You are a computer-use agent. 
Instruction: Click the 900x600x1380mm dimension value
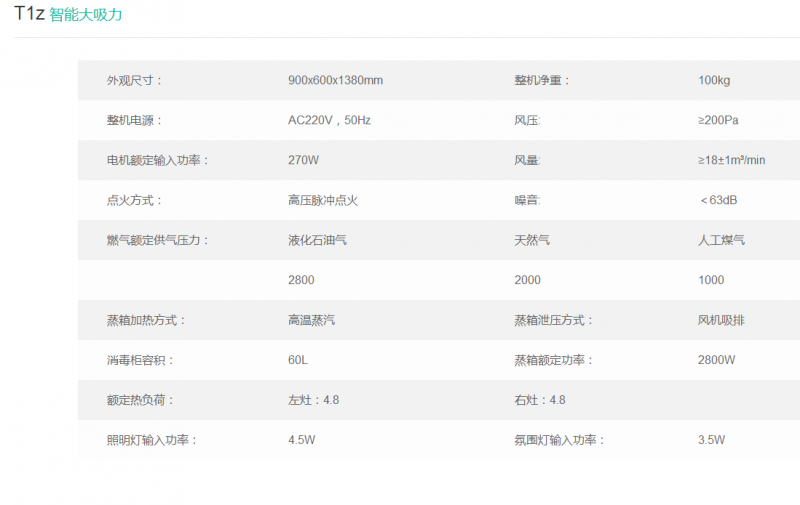pos(335,80)
